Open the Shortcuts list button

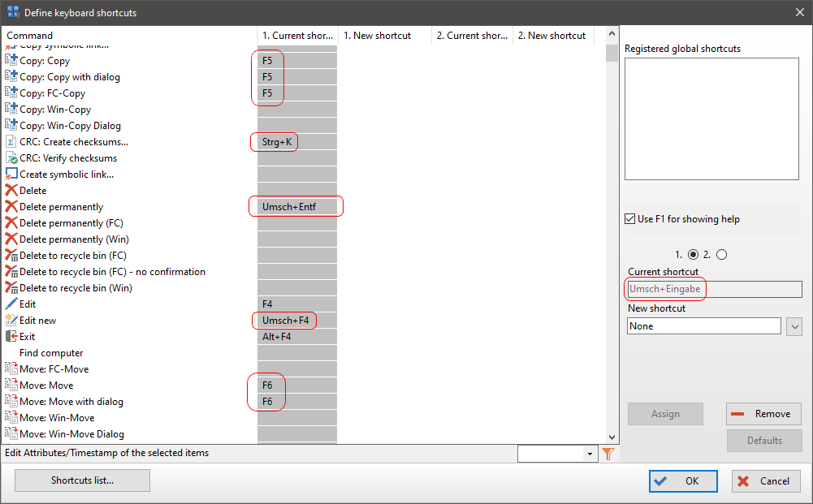tap(82, 480)
